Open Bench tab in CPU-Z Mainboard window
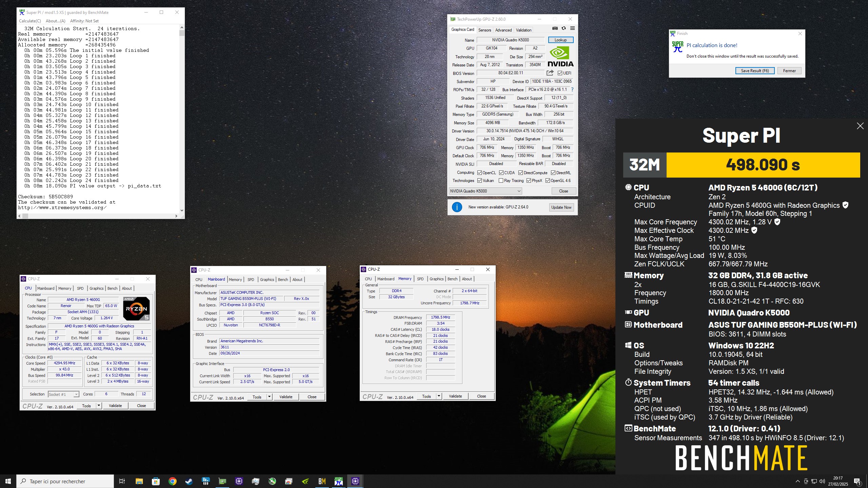This screenshot has width=868, height=488. click(283, 280)
